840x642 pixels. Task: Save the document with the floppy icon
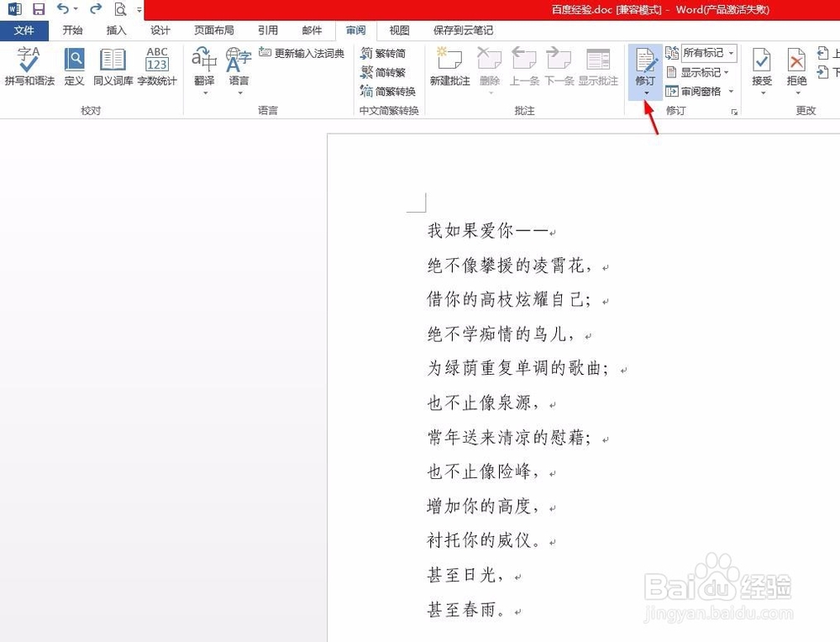pyautogui.click(x=39, y=9)
